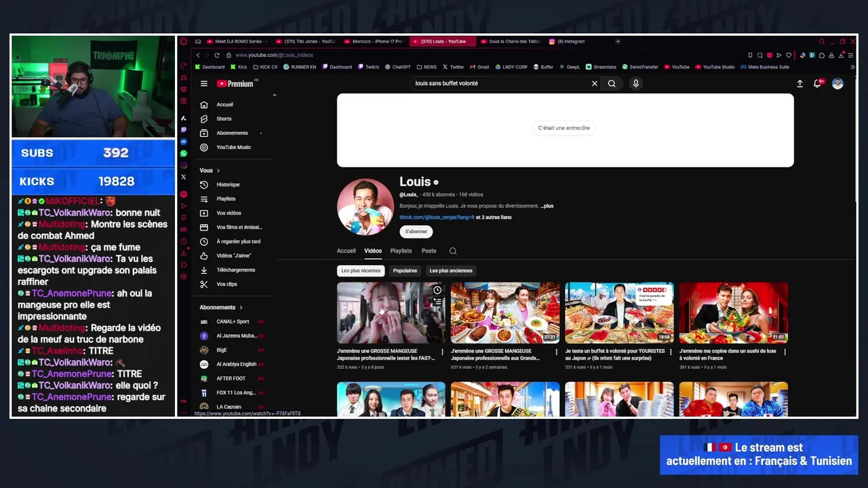Open Shorts in the sidebar
This screenshot has width=868, height=488.
tap(224, 119)
